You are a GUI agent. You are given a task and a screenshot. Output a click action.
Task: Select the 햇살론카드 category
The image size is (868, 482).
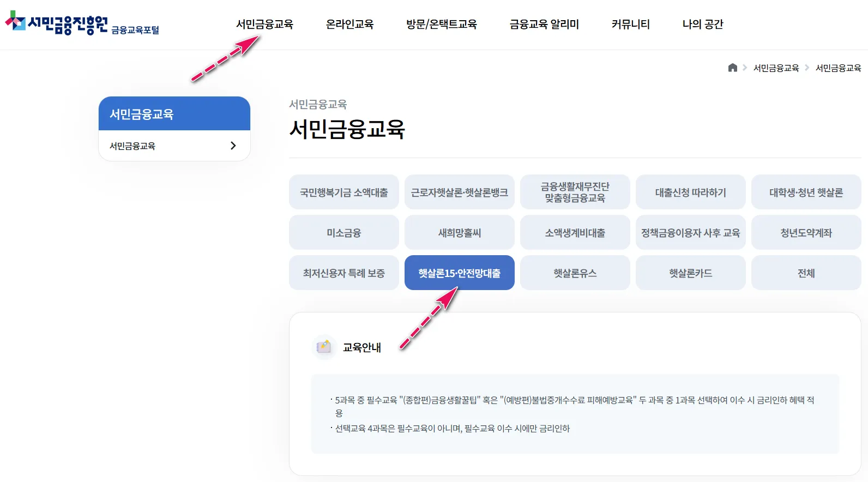coord(691,273)
